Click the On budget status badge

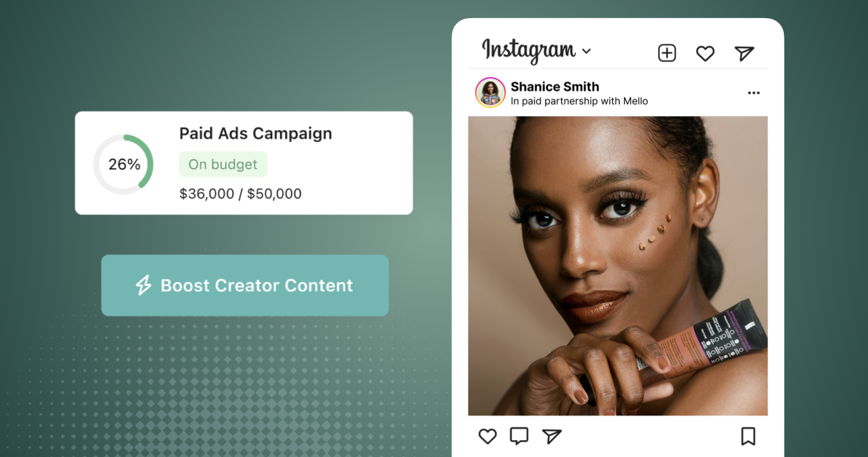223,165
